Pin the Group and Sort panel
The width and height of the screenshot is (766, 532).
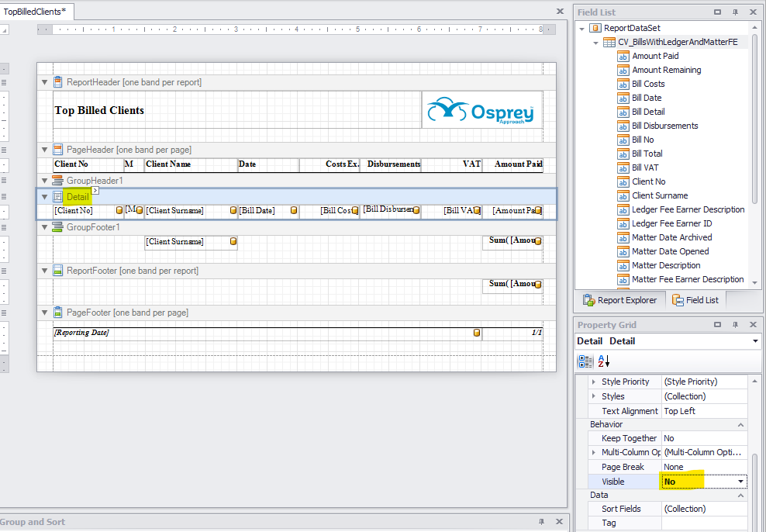click(x=541, y=522)
